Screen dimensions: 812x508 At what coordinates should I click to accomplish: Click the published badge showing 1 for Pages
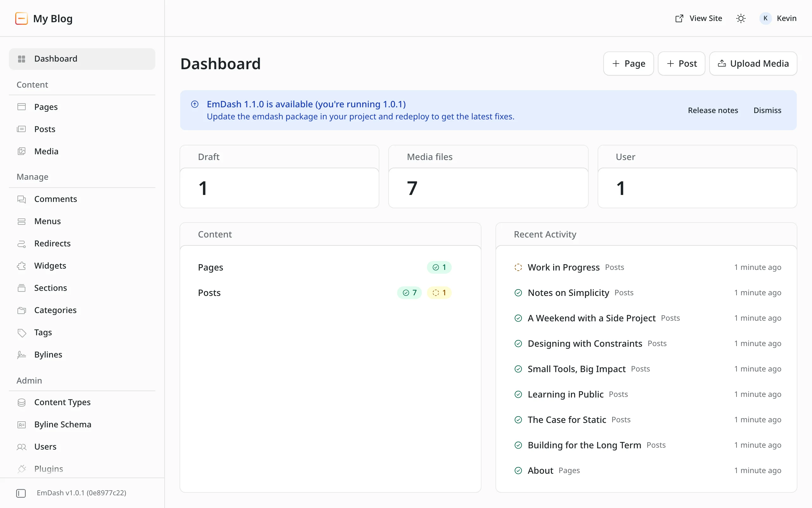pyautogui.click(x=439, y=267)
